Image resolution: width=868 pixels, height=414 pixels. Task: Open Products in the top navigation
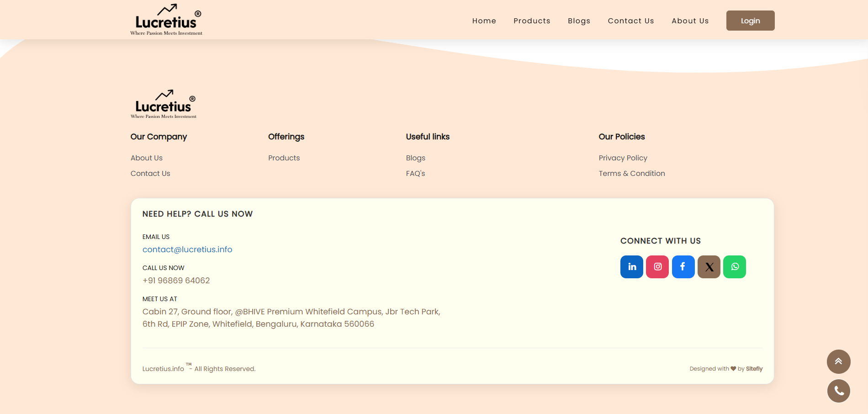[x=532, y=21]
